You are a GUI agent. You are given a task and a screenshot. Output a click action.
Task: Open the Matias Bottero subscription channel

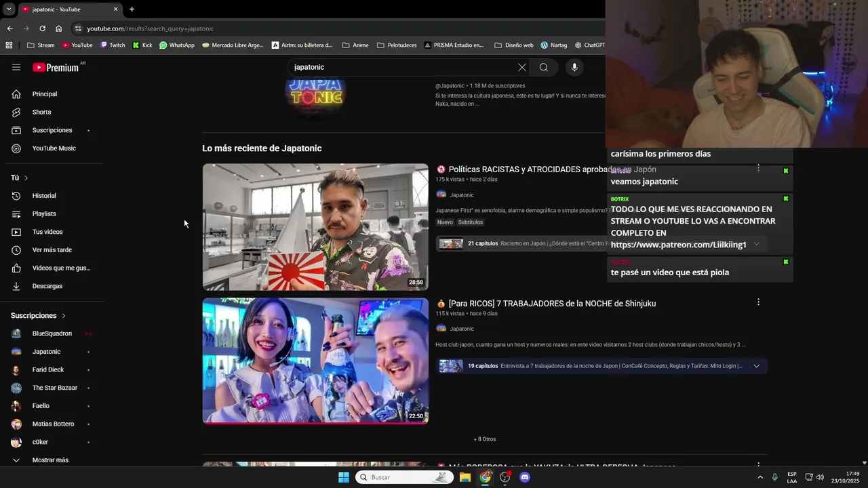52,424
